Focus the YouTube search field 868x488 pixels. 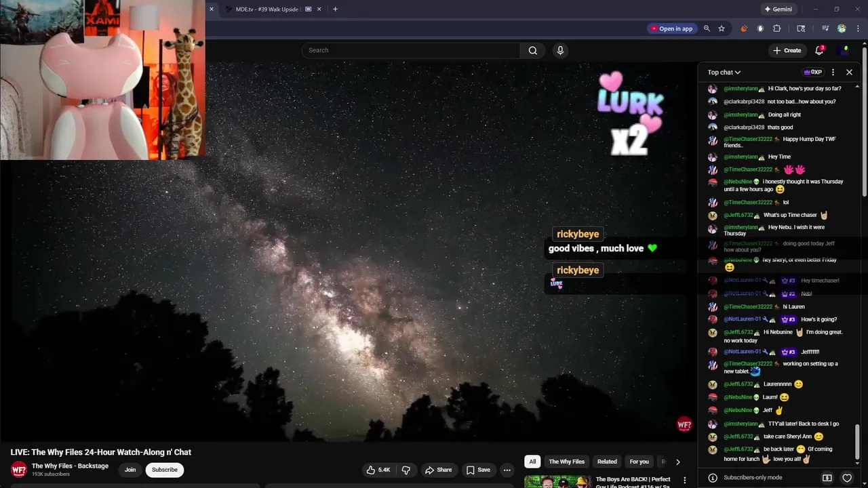411,50
